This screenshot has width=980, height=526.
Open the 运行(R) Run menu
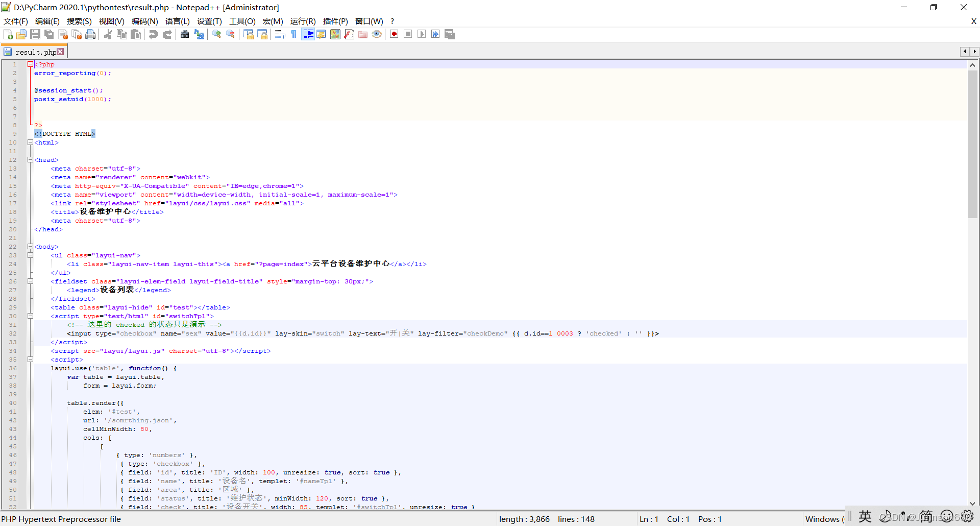coord(303,21)
